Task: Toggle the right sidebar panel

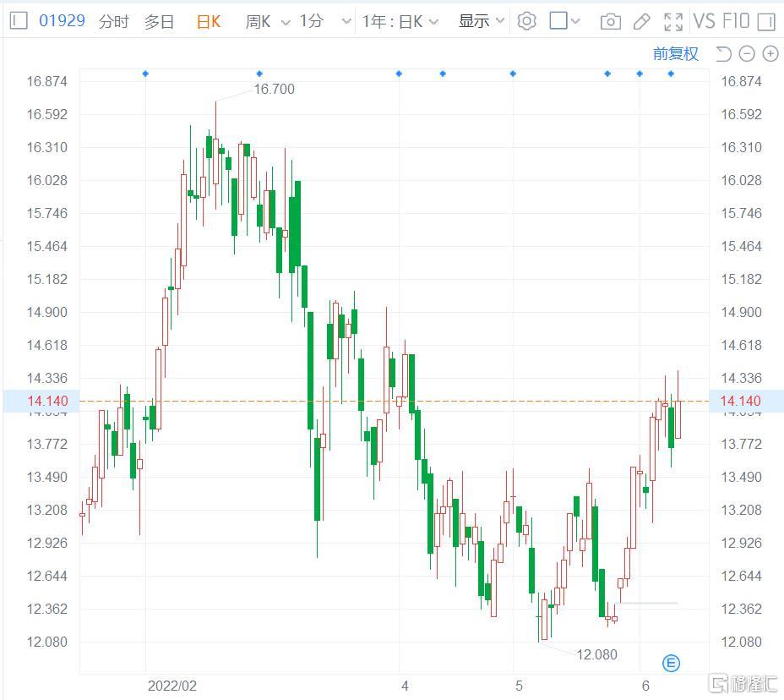Action: point(767,21)
